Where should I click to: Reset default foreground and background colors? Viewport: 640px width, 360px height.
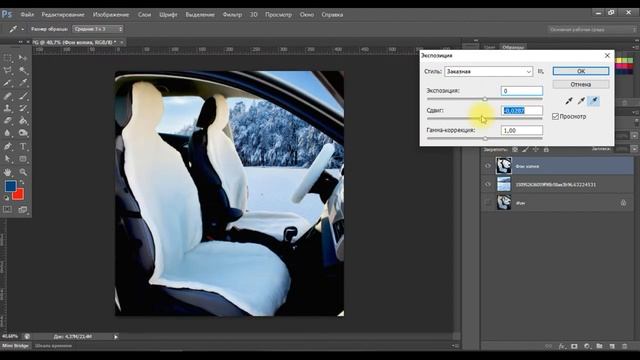7,198
